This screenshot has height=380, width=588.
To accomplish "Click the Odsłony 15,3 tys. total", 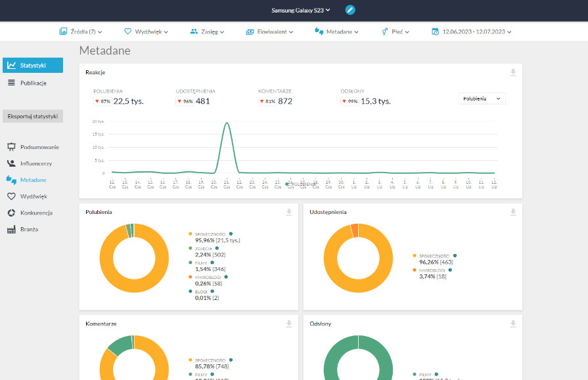I will (x=376, y=101).
